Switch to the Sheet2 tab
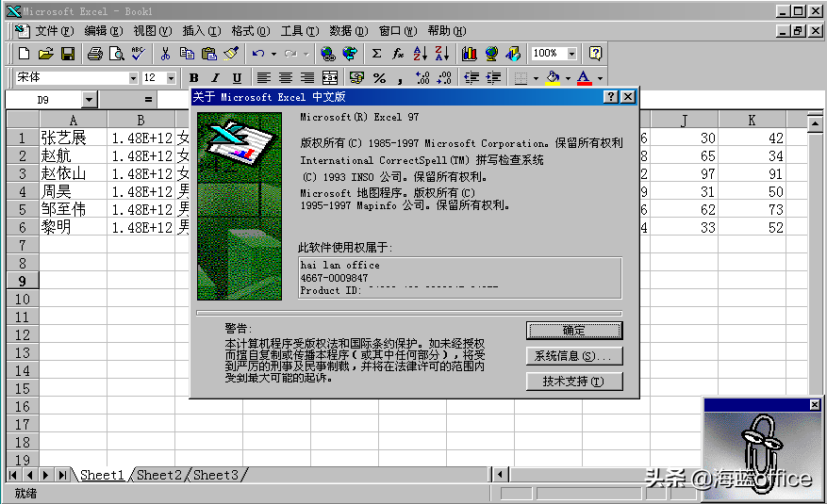827x504 pixels. tap(158, 475)
